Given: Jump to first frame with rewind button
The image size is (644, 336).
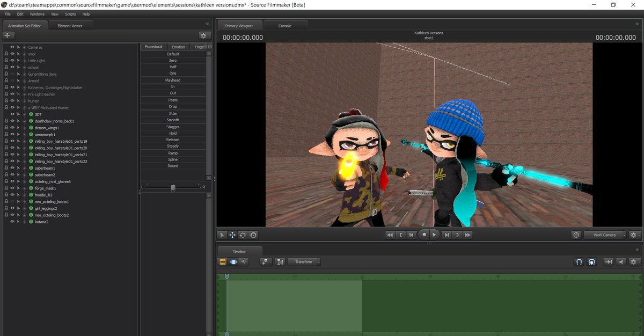Looking at the screenshot, I should coord(390,235).
